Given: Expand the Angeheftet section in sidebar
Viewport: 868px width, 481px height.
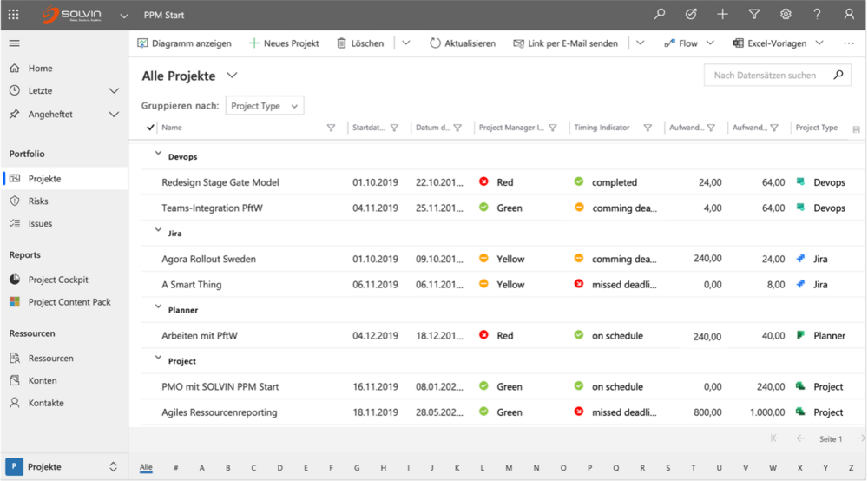Looking at the screenshot, I should pos(114,114).
